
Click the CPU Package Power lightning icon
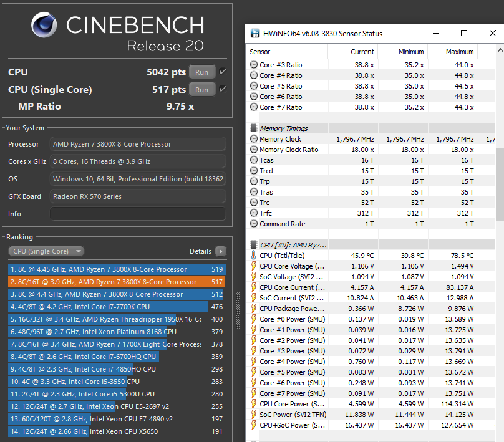coord(254,309)
